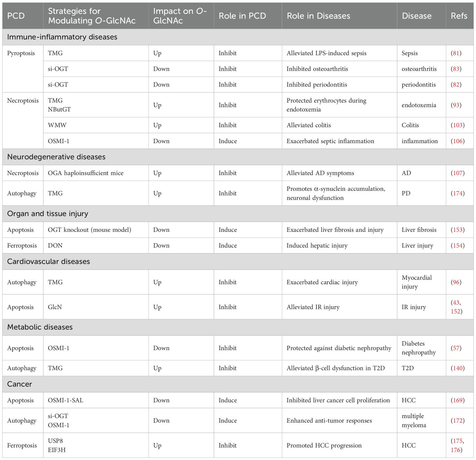Screen dimensions: 476x460
Task: Open reference 57 for Diabetes nephropathy
Action: coord(456,348)
